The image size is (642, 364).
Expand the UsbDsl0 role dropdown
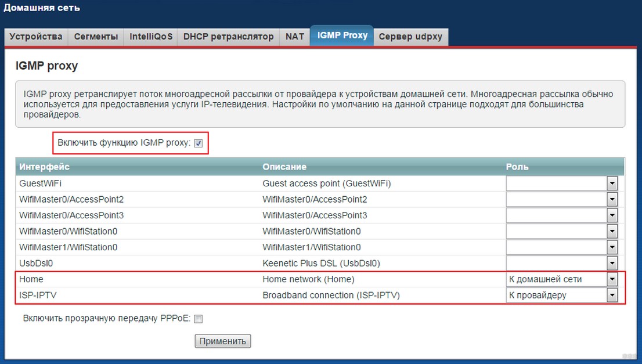(561, 263)
